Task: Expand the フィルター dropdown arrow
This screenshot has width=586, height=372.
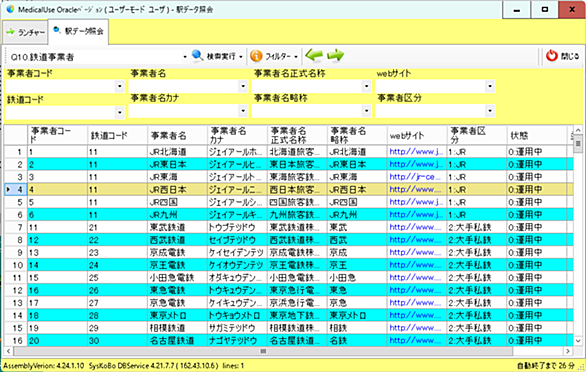Action: (296, 57)
